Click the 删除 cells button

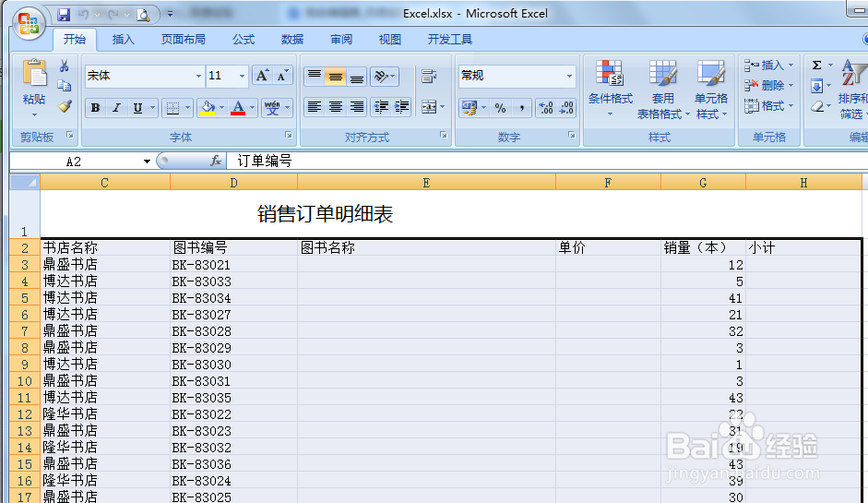point(769,85)
